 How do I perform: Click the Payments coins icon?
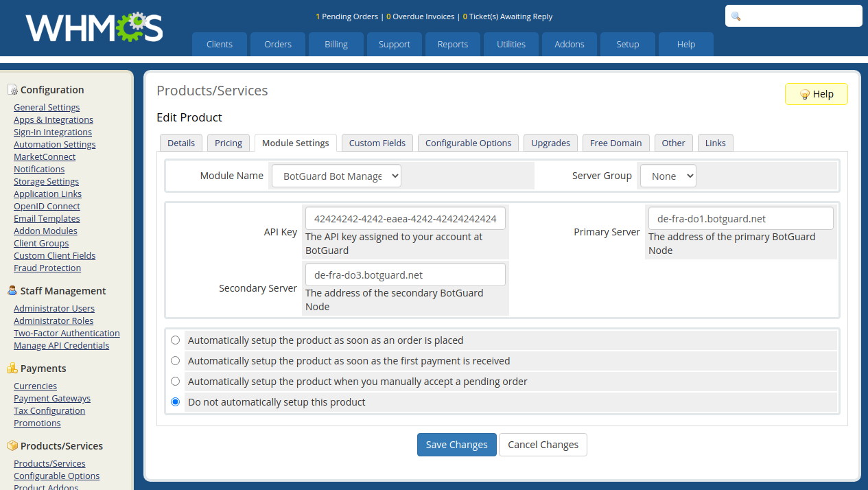[12, 369]
